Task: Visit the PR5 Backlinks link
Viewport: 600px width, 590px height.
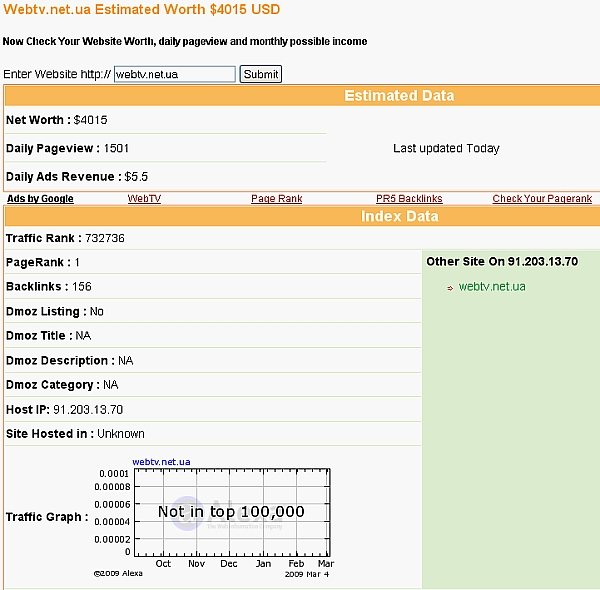Action: tap(409, 199)
